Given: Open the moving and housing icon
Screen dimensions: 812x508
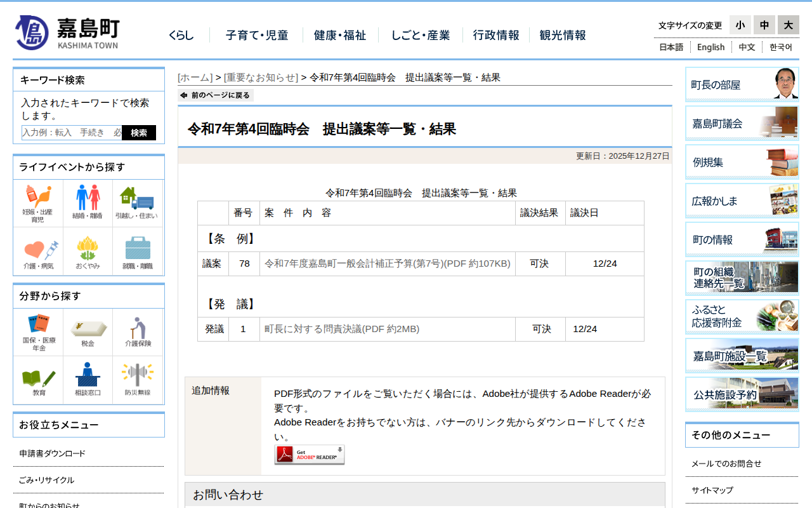Looking at the screenshot, I should [x=137, y=203].
